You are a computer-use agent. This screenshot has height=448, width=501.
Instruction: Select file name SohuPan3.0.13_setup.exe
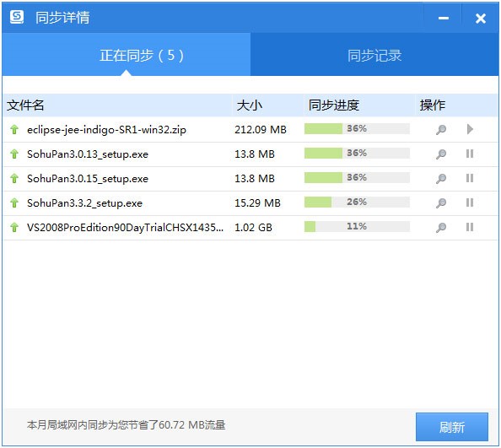[x=88, y=154]
